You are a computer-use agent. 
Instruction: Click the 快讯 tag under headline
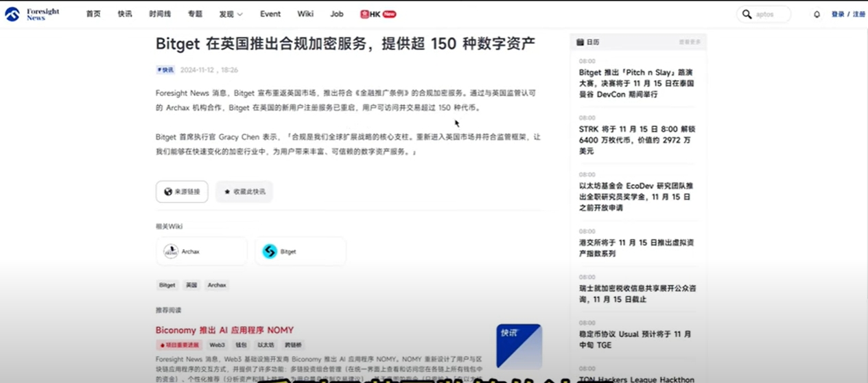click(165, 70)
